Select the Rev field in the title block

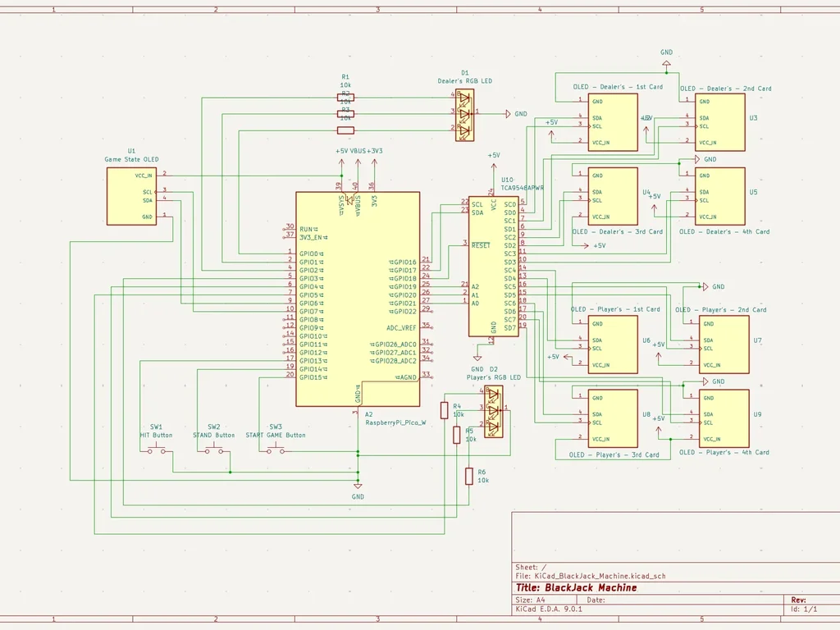click(797, 600)
